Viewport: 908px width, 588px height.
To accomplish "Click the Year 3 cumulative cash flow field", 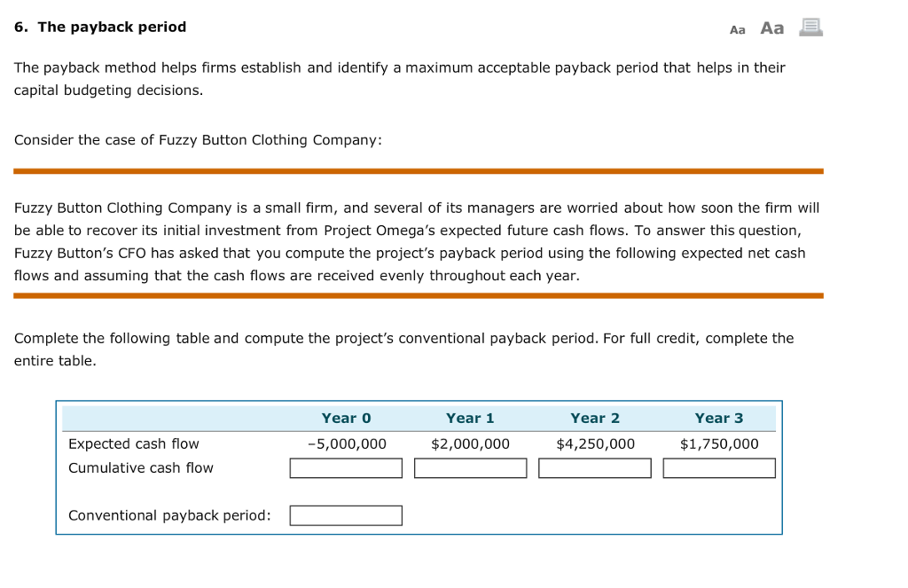I will click(x=719, y=467).
